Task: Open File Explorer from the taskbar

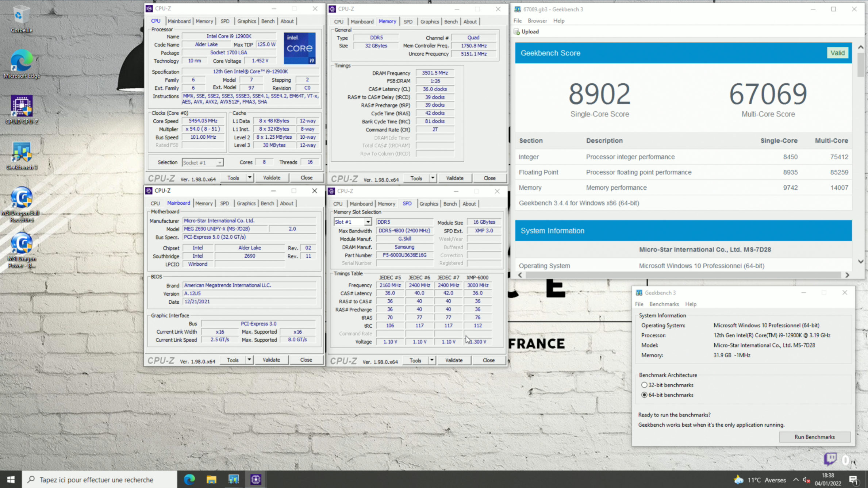Action: (x=211, y=479)
